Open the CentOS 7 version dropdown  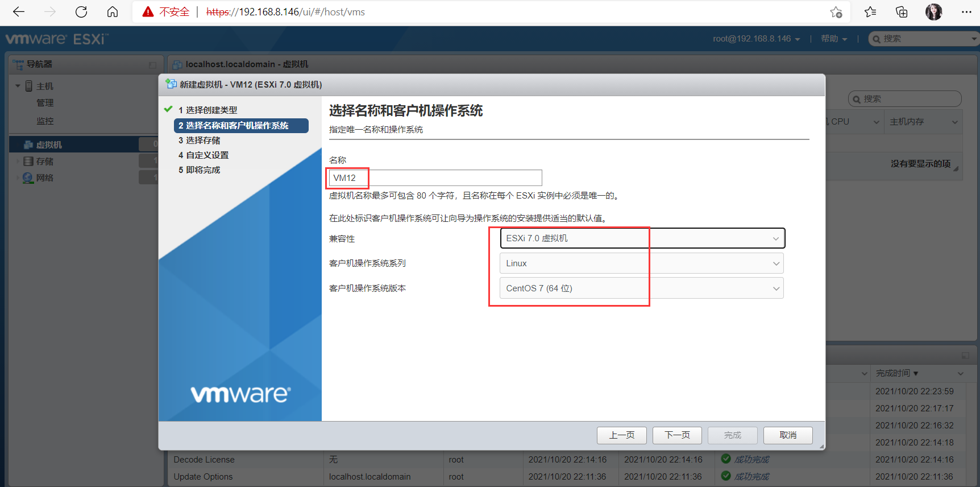tap(642, 288)
